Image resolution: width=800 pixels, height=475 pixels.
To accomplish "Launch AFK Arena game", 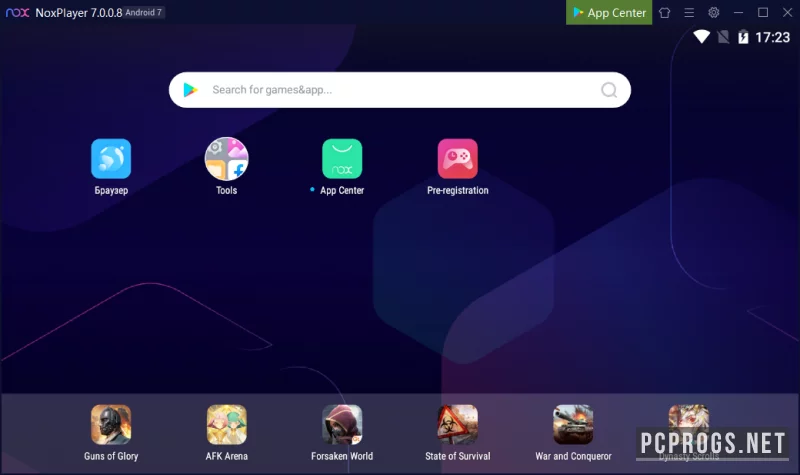I will [227, 424].
